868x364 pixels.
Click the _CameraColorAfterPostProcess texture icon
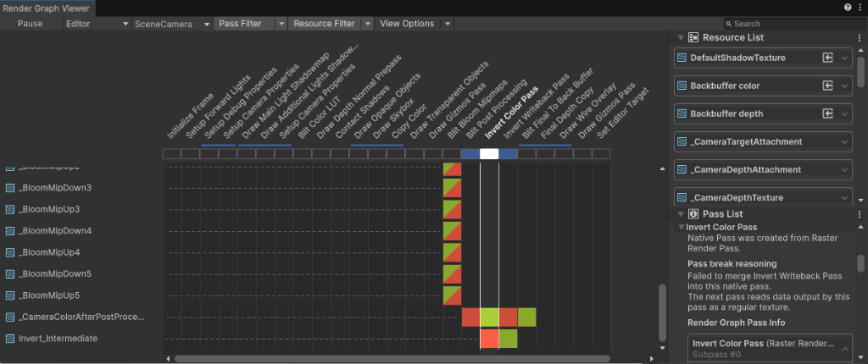coord(10,317)
